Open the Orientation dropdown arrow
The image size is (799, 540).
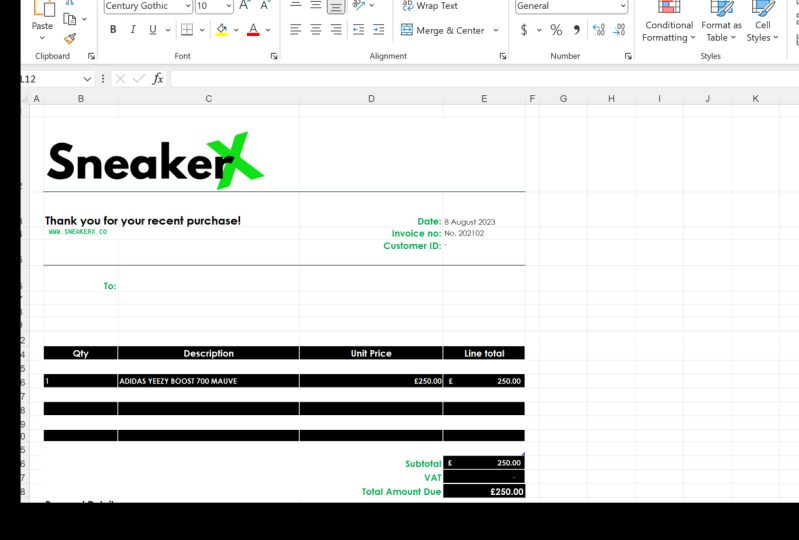372,6
